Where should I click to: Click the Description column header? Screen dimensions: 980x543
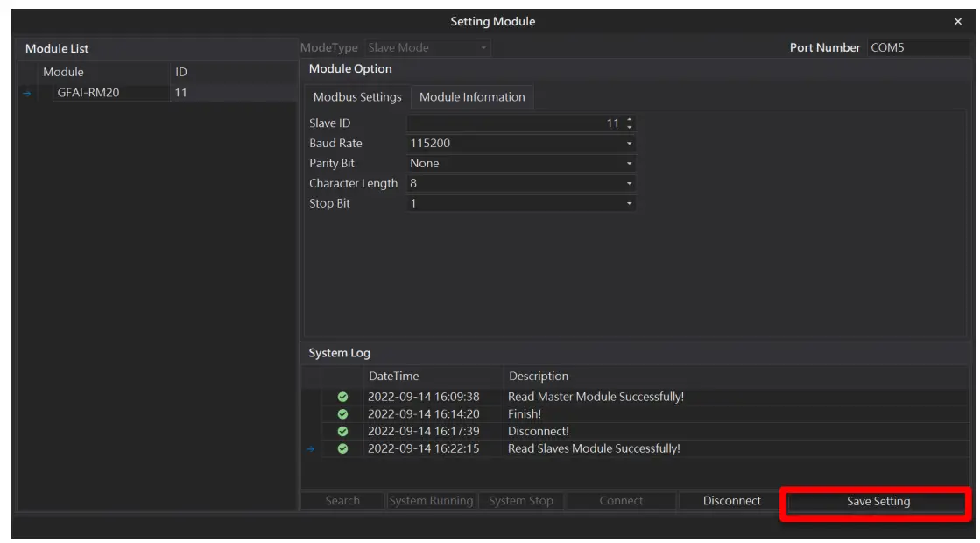pos(539,376)
